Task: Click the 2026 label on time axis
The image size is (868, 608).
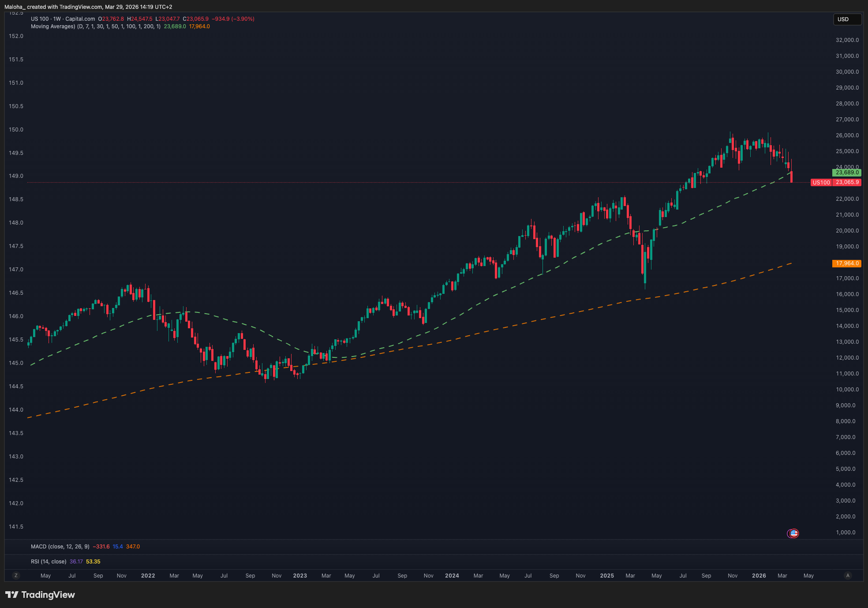Action: (x=759, y=576)
